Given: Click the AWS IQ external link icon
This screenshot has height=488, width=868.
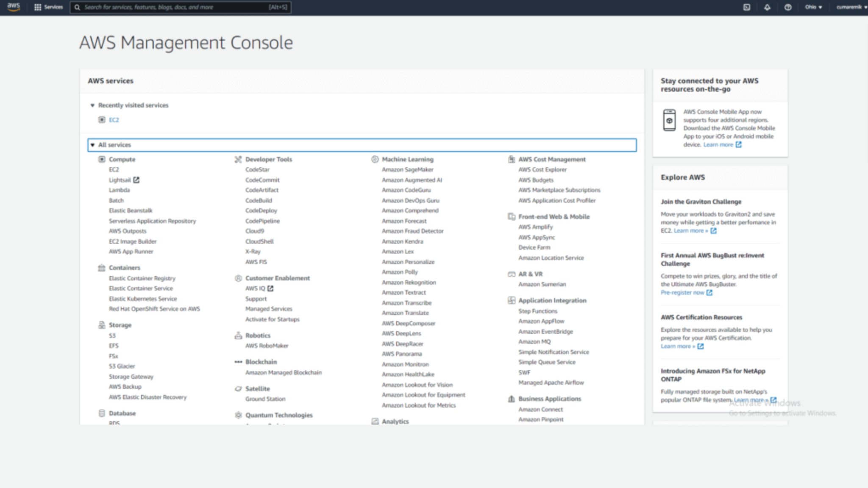Looking at the screenshot, I should [270, 288].
